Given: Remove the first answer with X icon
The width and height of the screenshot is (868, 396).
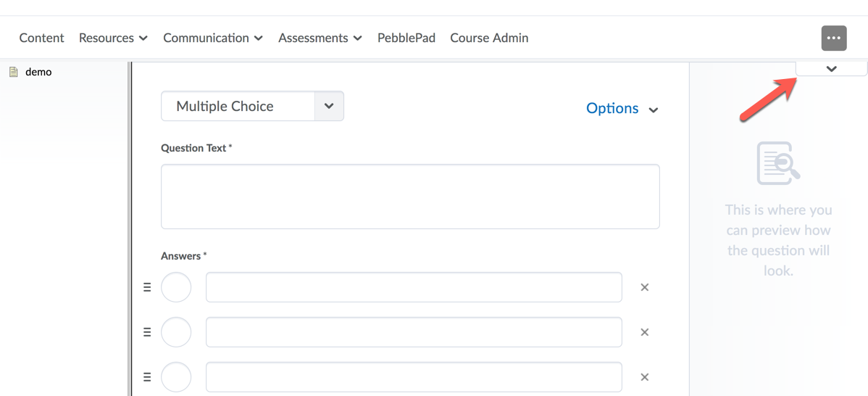Looking at the screenshot, I should pos(644,287).
